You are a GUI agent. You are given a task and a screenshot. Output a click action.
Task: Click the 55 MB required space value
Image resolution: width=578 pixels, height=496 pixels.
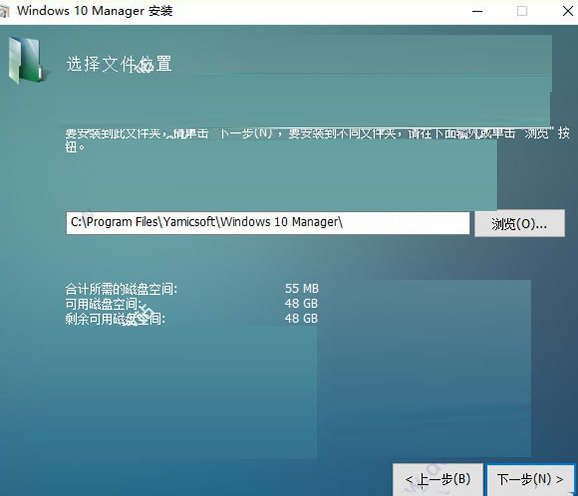302,289
